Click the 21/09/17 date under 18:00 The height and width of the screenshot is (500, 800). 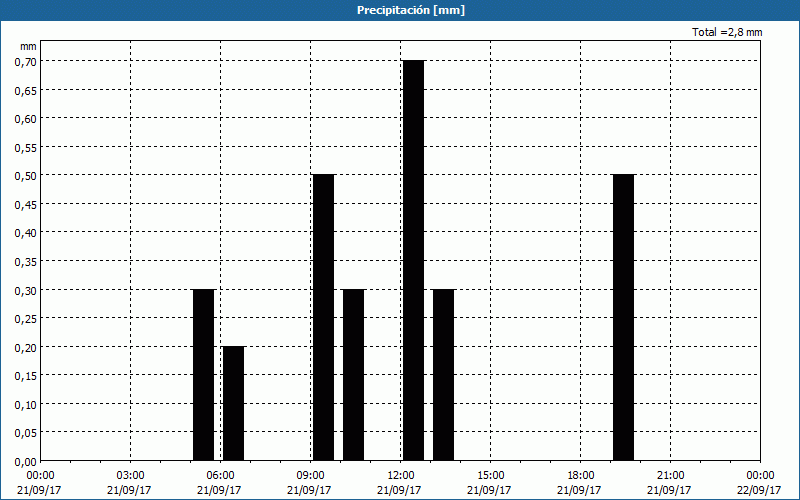(579, 490)
